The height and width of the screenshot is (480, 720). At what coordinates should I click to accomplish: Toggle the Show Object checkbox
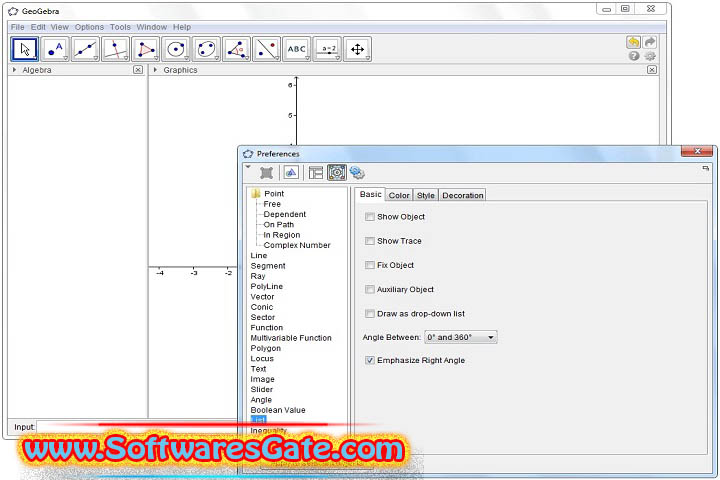370,217
